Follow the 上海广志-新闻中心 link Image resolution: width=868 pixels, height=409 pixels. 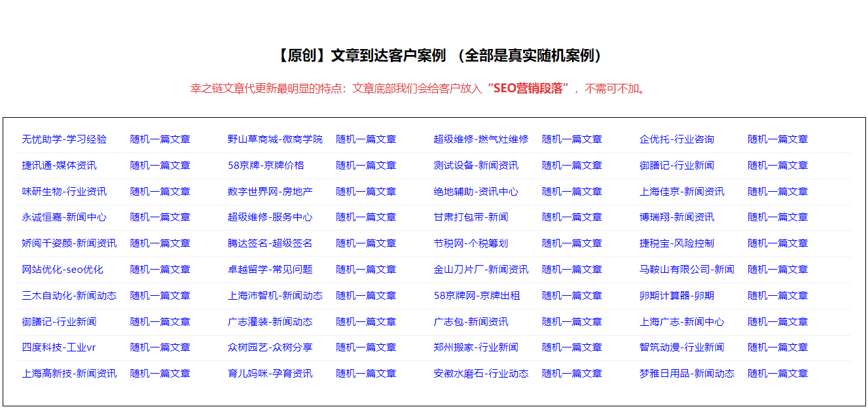click(x=682, y=322)
